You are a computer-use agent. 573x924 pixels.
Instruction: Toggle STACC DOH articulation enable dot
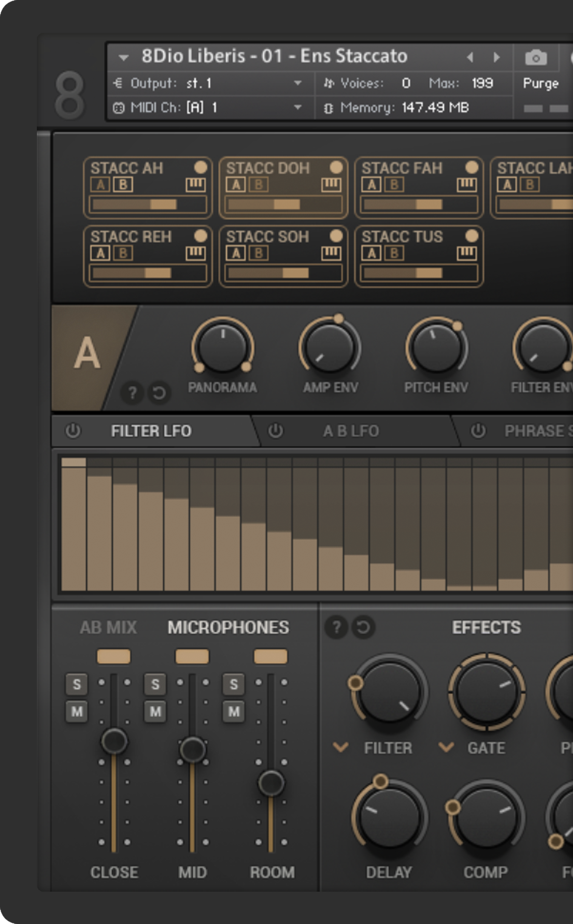[336, 167]
